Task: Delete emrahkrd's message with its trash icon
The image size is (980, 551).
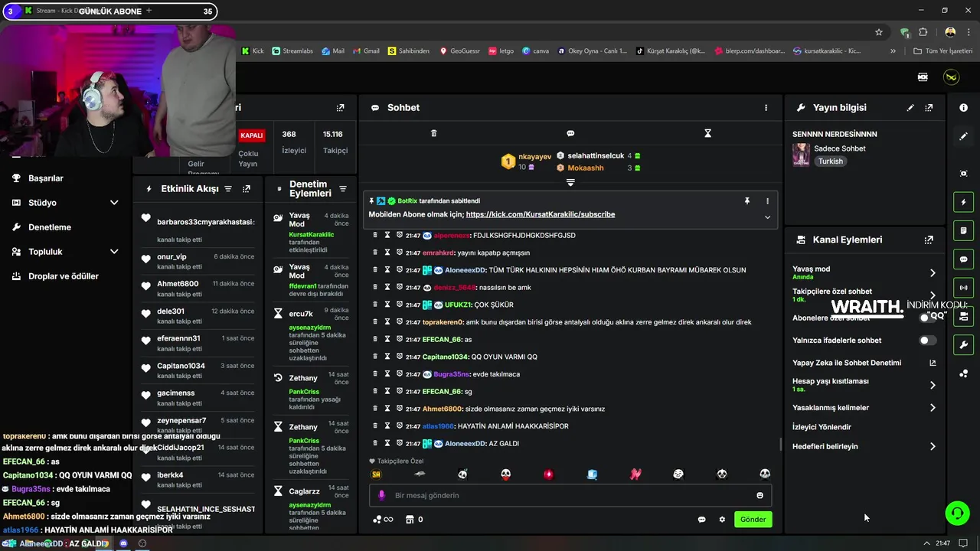Action: tap(375, 253)
